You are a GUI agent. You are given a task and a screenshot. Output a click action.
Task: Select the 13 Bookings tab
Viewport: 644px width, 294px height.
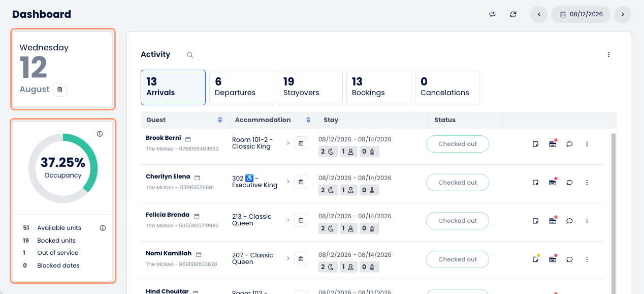pos(379,87)
